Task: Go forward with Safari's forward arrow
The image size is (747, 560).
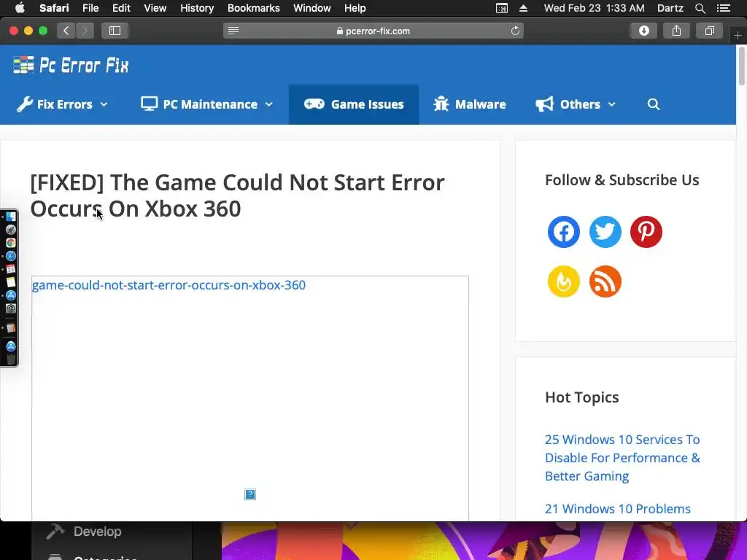Action: click(x=85, y=31)
